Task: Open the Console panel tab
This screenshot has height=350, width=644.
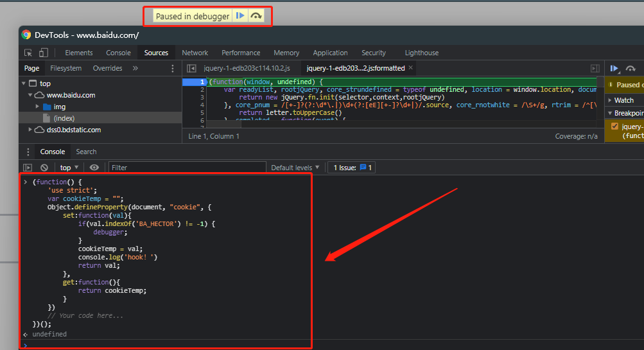Action: coord(118,53)
